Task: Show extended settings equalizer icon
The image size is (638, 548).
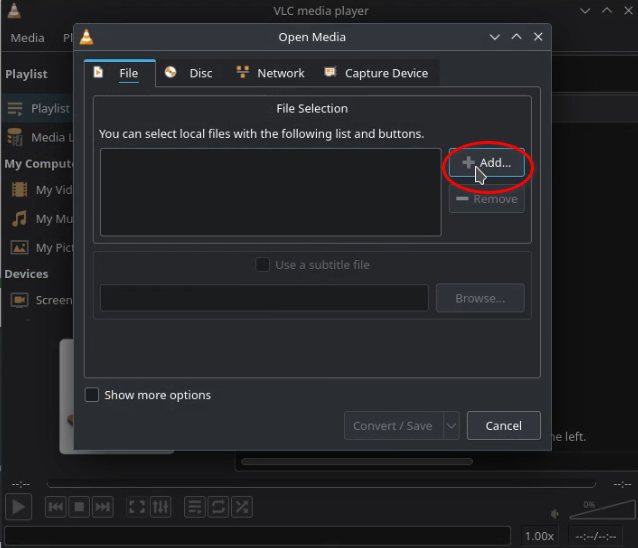Action: tap(161, 507)
